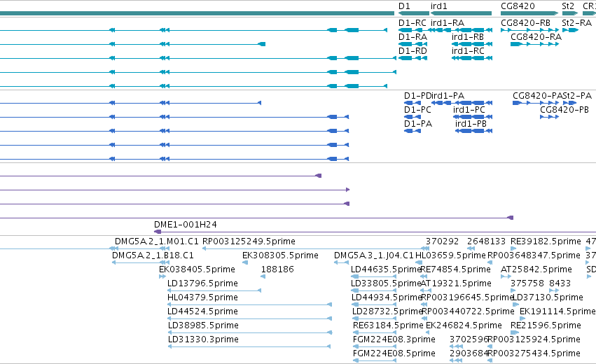
Task: Click the EK038405.5prime EST
Action: click(x=197, y=269)
